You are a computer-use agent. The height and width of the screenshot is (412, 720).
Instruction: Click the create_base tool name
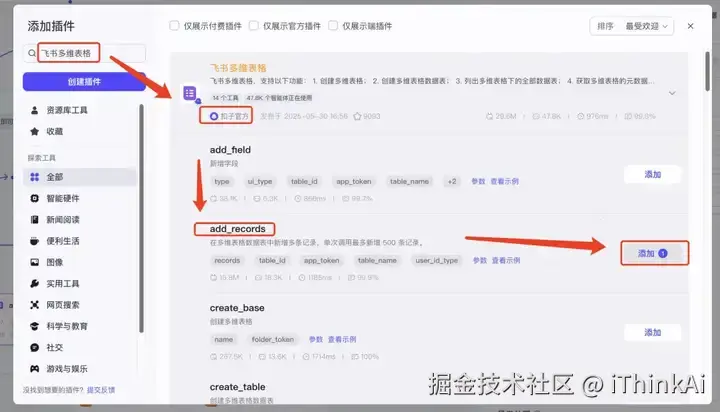pos(237,308)
